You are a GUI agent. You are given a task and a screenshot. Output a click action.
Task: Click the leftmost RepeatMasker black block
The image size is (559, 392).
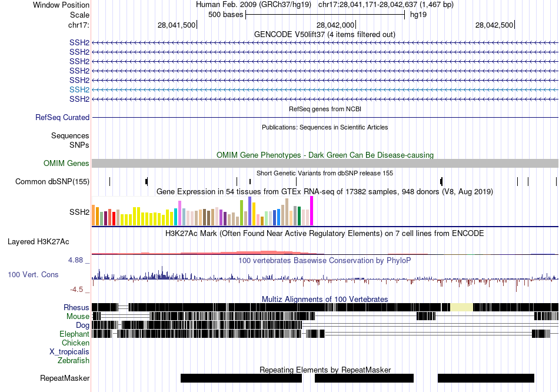(x=241, y=378)
